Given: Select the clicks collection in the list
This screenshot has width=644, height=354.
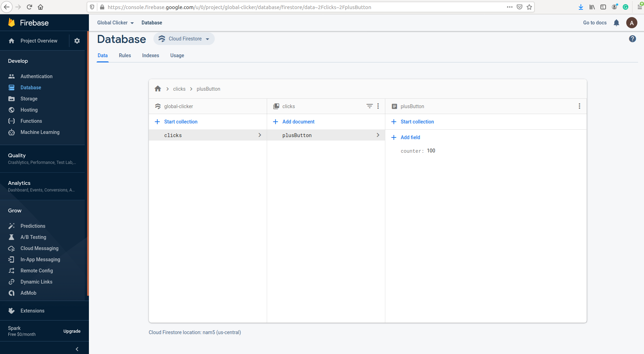Looking at the screenshot, I should pyautogui.click(x=173, y=135).
